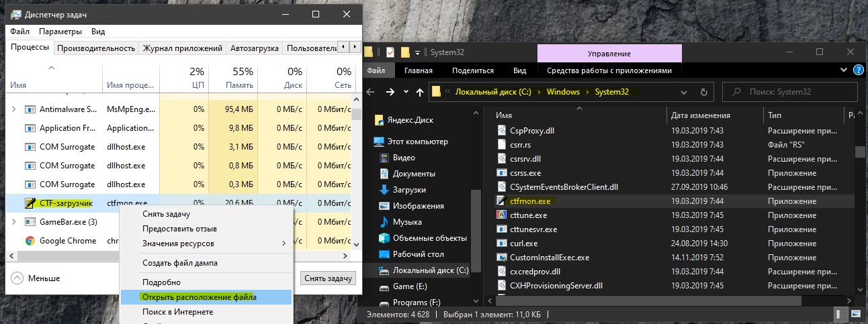The image size is (868, 324).
Task: Click the curl.exe file icon in Explorer
Action: pos(501,243)
